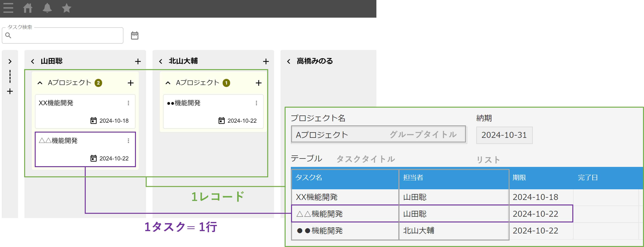Add task to 北山大輔's Aプロジェクト
Image resolution: width=644 pixels, height=247 pixels.
coord(259,83)
